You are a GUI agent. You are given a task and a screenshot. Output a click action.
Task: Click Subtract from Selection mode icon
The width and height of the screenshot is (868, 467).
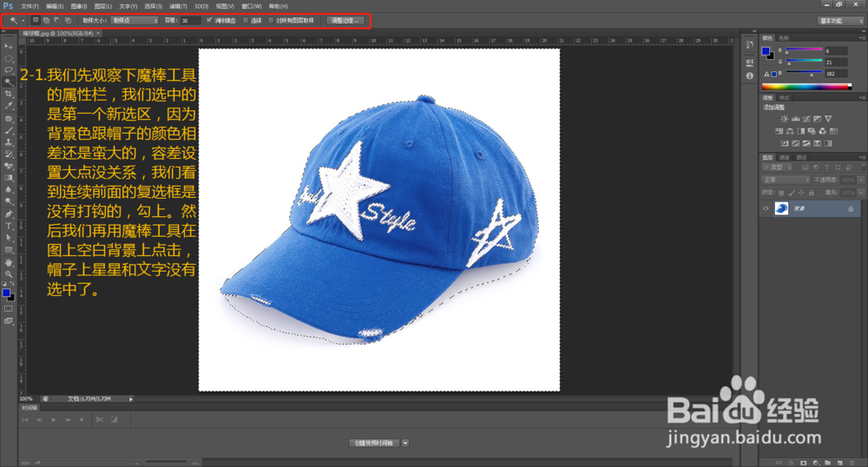click(x=57, y=21)
